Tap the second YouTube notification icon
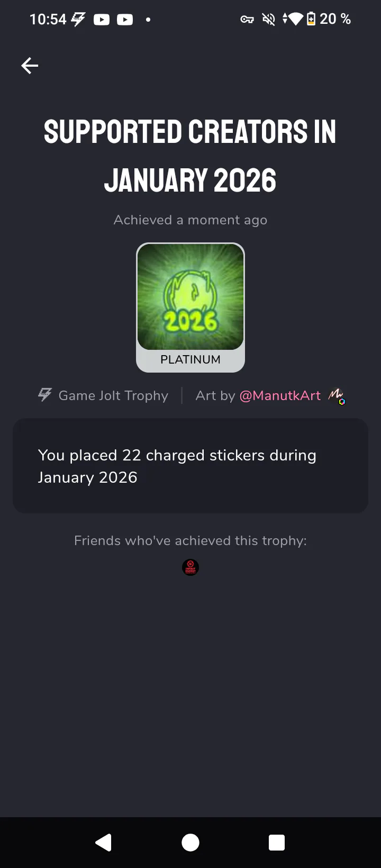The width and height of the screenshot is (381, 868). coord(125,20)
